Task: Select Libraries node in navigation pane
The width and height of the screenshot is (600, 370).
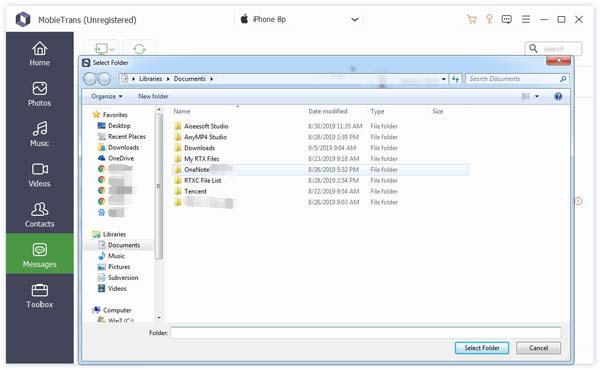Action: (109, 234)
